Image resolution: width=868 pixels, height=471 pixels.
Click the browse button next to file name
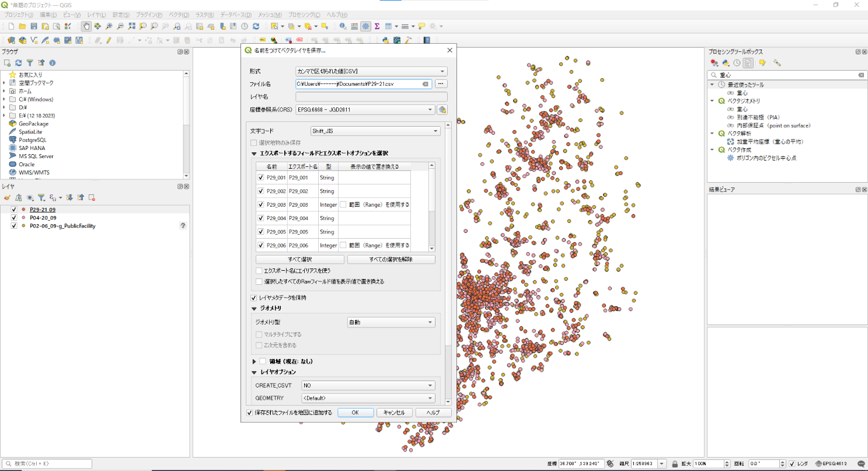click(441, 84)
